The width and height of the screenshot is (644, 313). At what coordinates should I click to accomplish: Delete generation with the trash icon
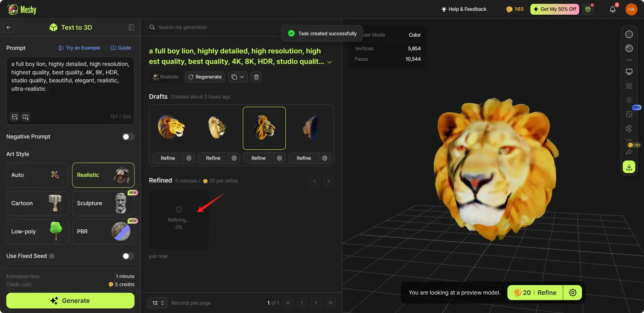[256, 77]
